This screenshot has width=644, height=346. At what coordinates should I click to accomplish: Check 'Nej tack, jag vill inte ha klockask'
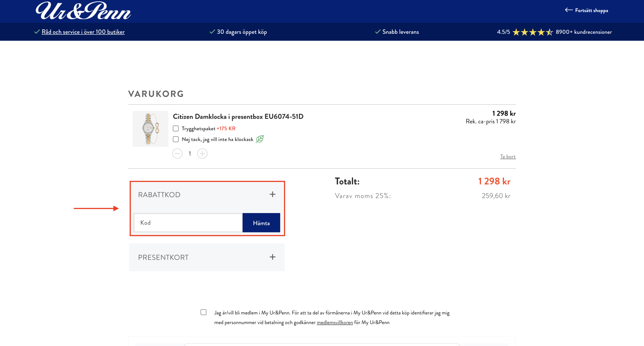176,139
